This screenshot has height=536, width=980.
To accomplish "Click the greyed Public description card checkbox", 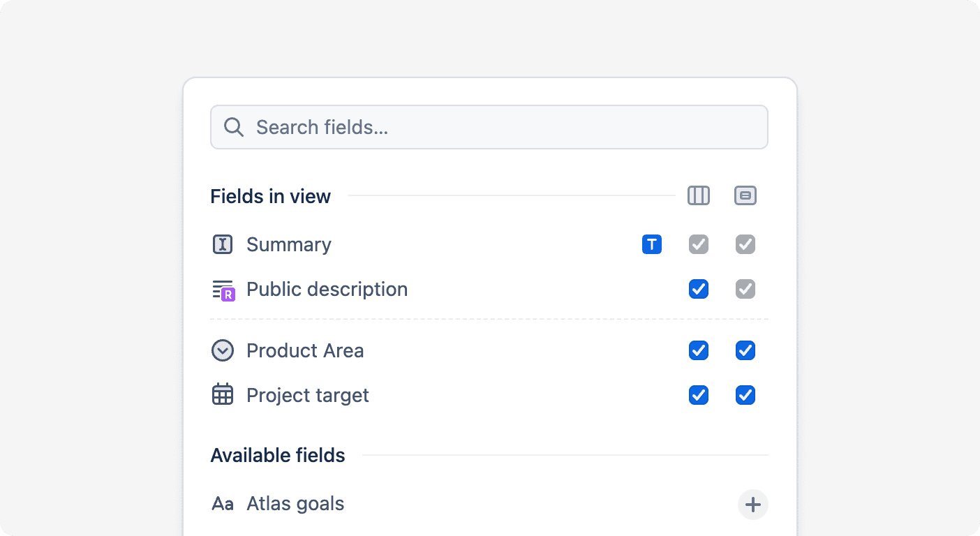I will tap(745, 289).
